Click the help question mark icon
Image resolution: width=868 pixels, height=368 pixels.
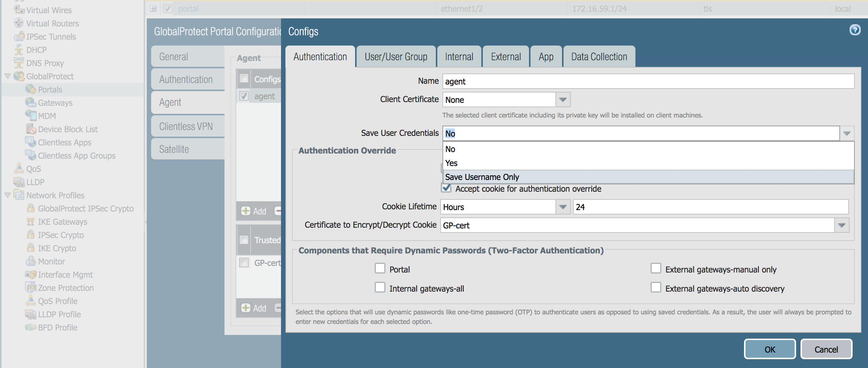point(855,30)
